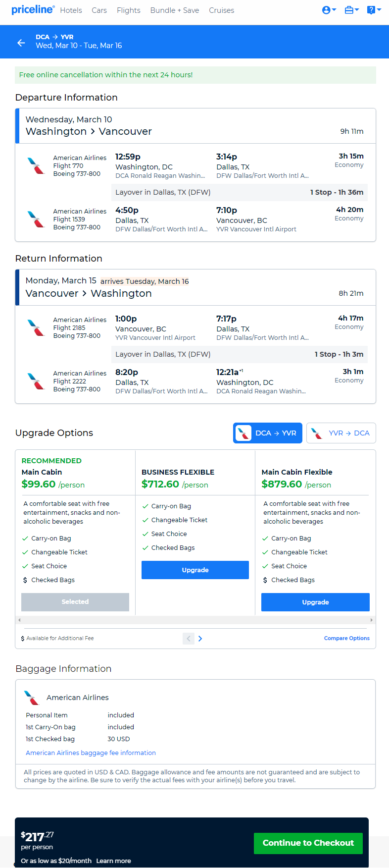Select the YVR → DCA upgrade tab
389x868 pixels.
tap(341, 433)
